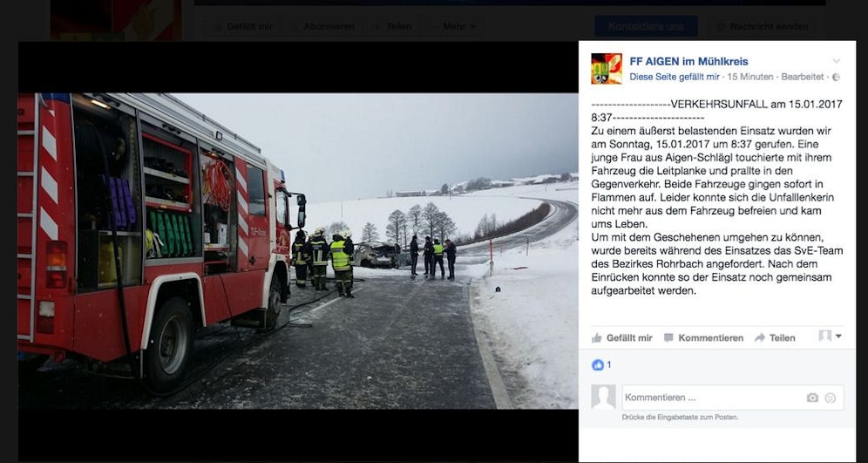868x463 pixels.
Task: Open the FF AIGEN im Mühlkreis page link
Action: click(688, 62)
